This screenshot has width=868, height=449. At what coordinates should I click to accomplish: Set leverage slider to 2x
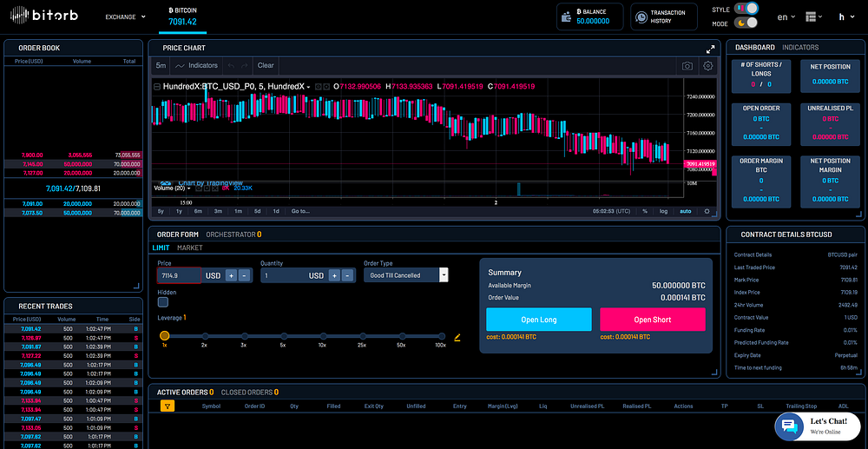(205, 336)
